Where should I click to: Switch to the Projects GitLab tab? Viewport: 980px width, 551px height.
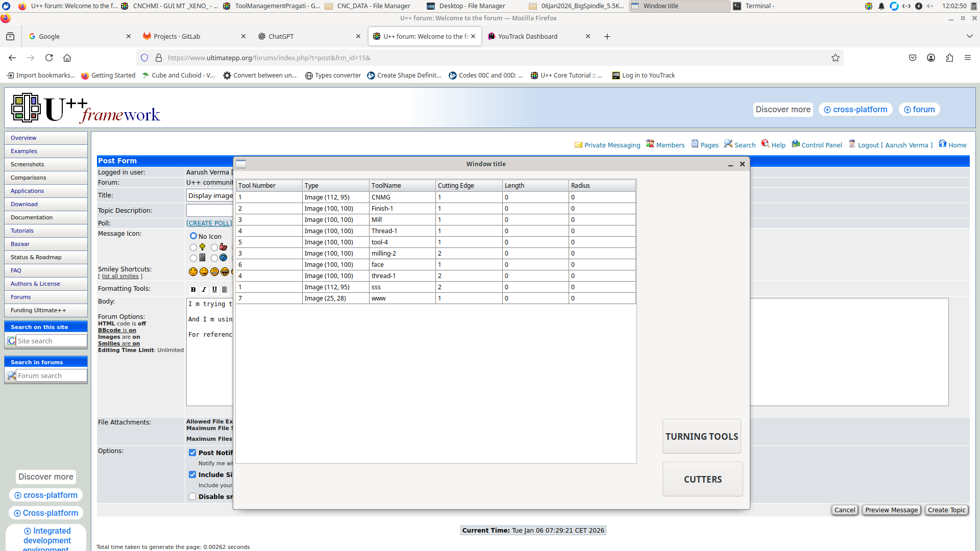coord(177,36)
